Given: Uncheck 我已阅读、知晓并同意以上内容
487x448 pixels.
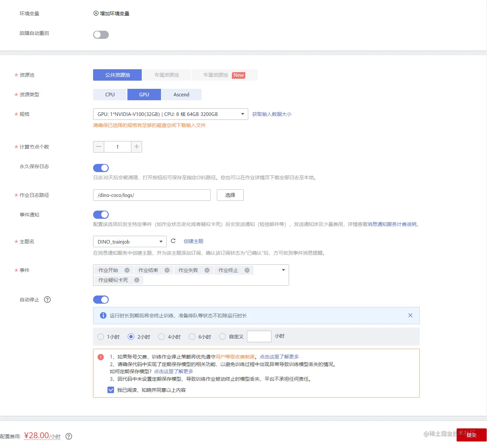Looking at the screenshot, I should [111, 390].
